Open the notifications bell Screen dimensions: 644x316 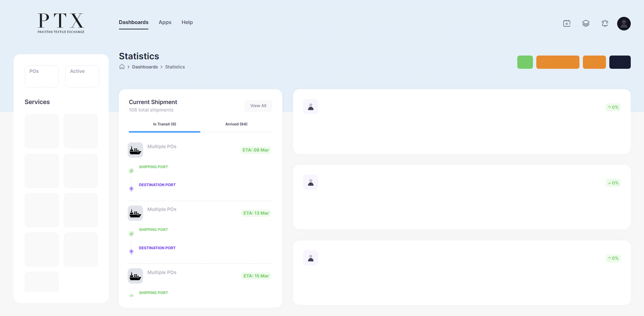(x=605, y=23)
